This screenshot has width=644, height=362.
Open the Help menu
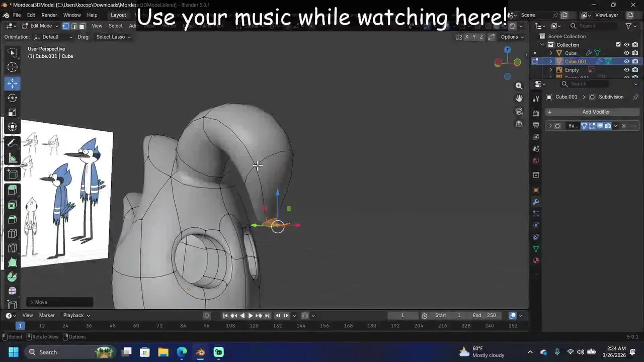pos(92,15)
